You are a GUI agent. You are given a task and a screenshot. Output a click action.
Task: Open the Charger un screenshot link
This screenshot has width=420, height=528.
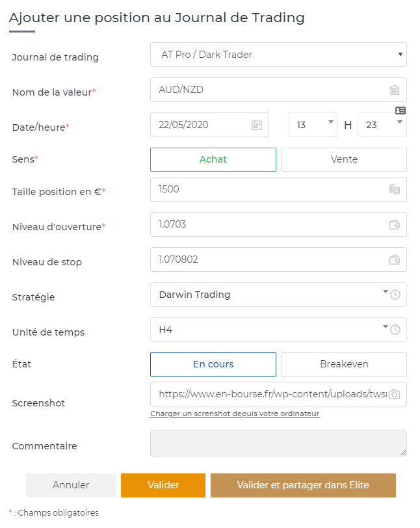(234, 414)
